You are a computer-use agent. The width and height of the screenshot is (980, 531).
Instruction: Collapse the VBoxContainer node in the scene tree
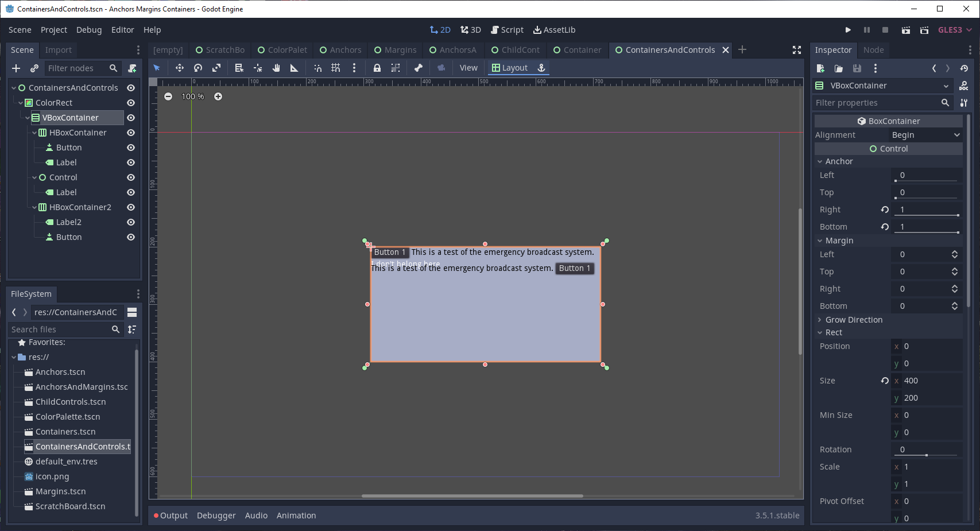28,117
